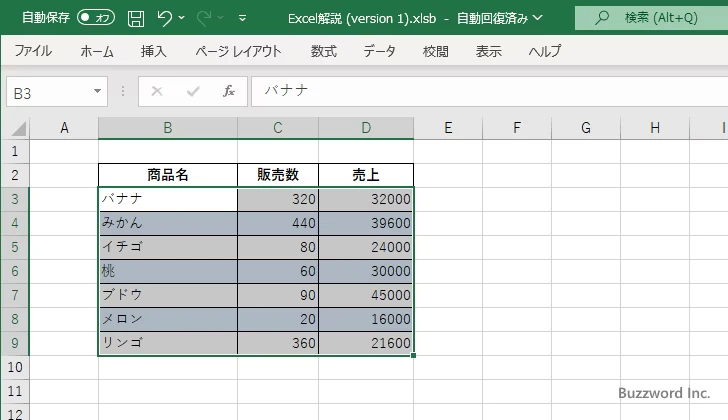Open the Name Box dropdown arrow
The width and height of the screenshot is (728, 420).
(x=98, y=91)
